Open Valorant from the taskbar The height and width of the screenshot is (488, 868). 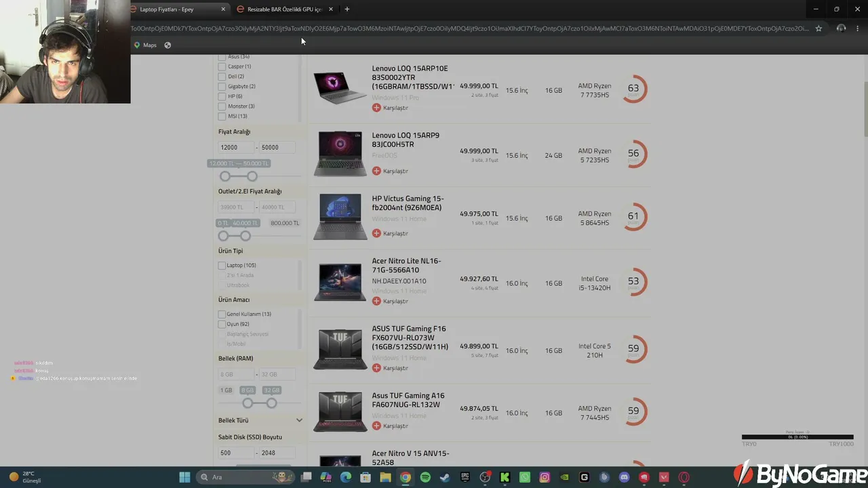(x=664, y=477)
